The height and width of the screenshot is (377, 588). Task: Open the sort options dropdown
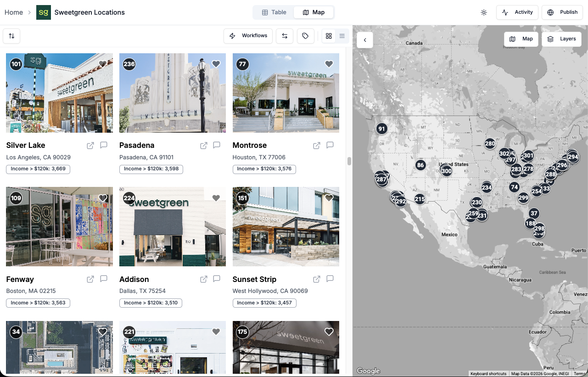(11, 35)
